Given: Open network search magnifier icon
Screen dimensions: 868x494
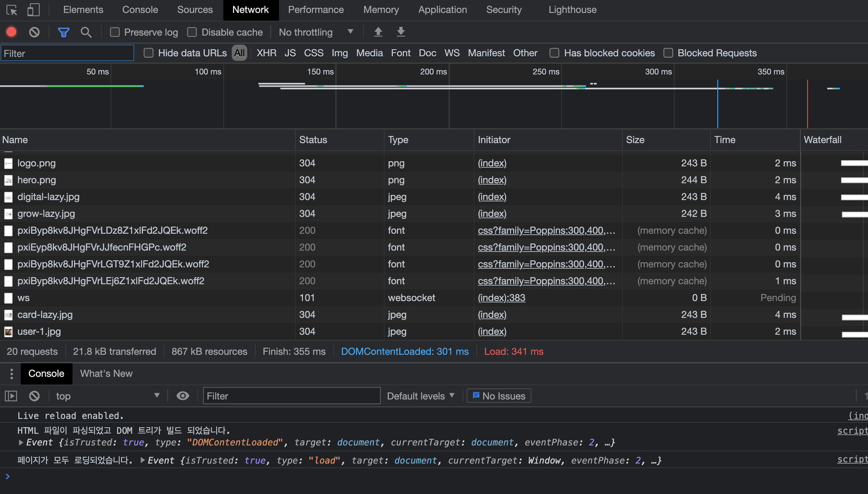Looking at the screenshot, I should (86, 32).
